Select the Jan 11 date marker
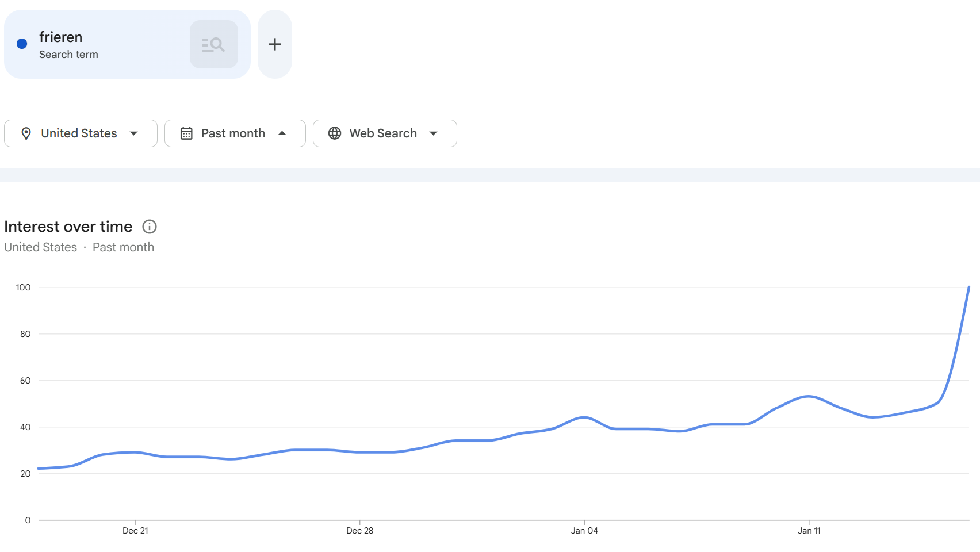Screen dimensions: 980x552 (809, 530)
